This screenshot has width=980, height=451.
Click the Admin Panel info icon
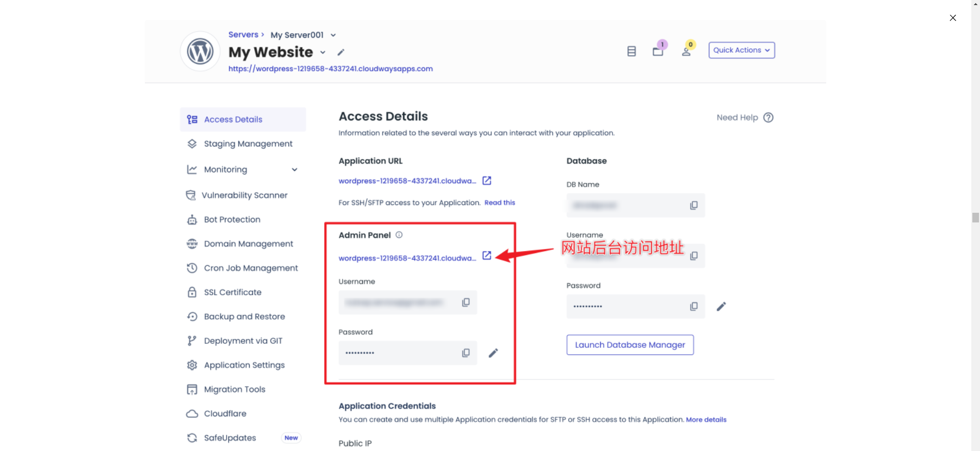pyautogui.click(x=399, y=235)
